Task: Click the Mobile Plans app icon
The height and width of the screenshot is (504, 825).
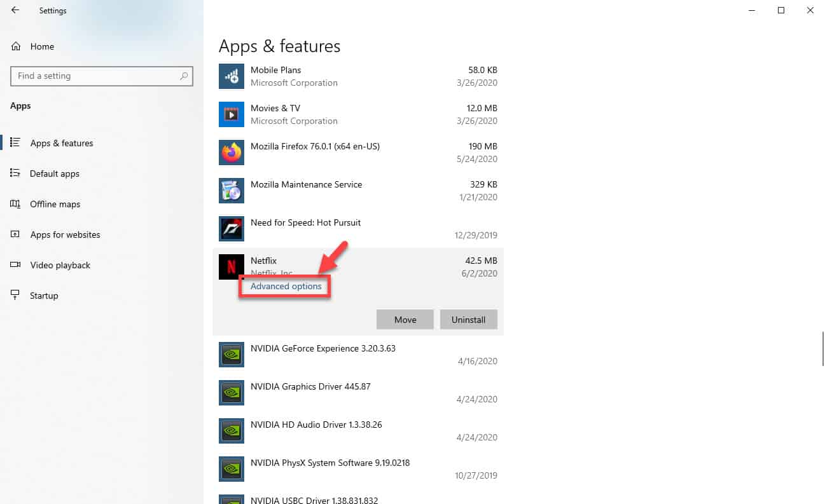Action: pos(232,76)
